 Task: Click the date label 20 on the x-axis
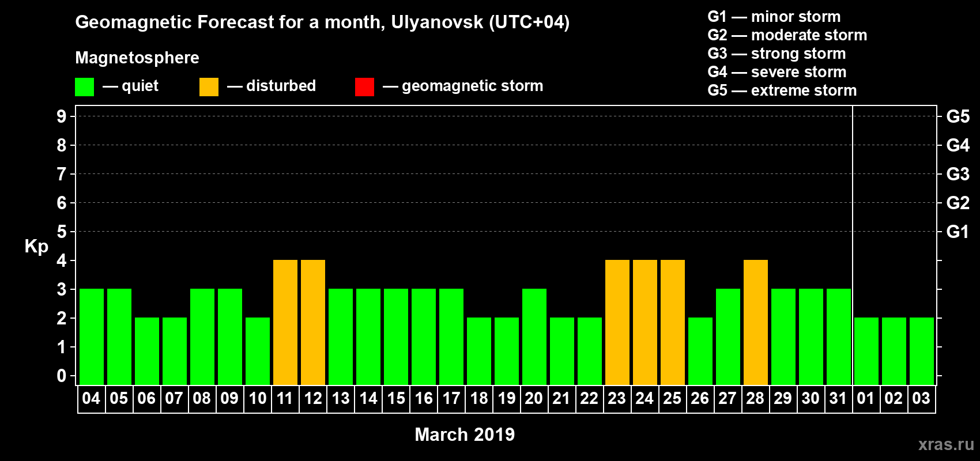point(534,399)
